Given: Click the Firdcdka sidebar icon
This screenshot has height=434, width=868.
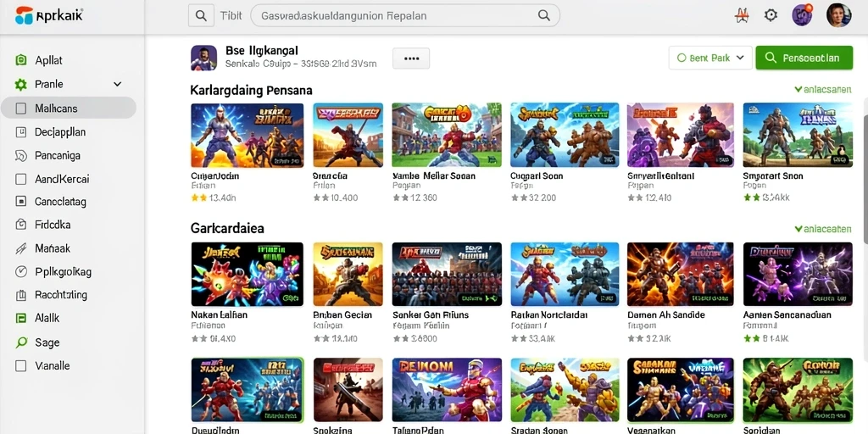Looking at the screenshot, I should tap(21, 225).
